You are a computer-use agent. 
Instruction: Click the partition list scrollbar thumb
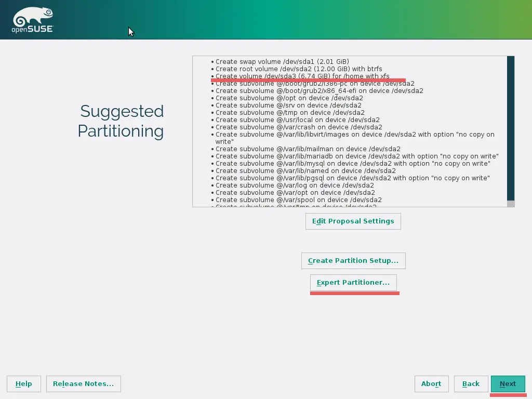click(511, 128)
